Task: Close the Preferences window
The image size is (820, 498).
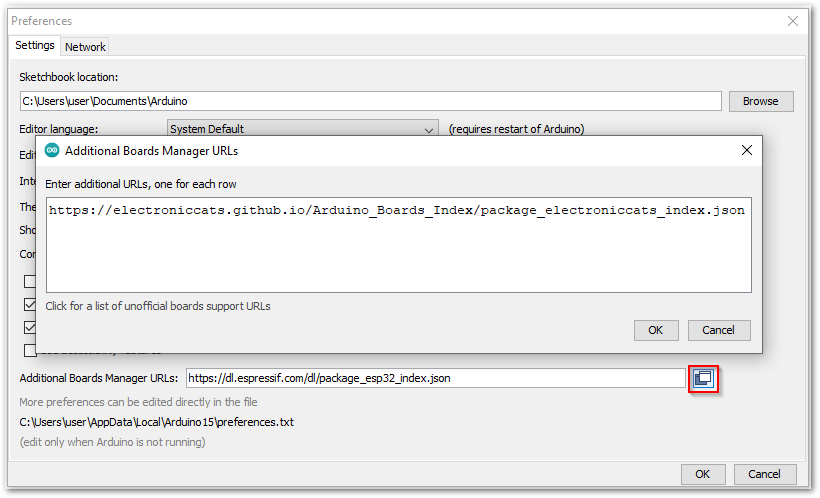Action: [793, 21]
